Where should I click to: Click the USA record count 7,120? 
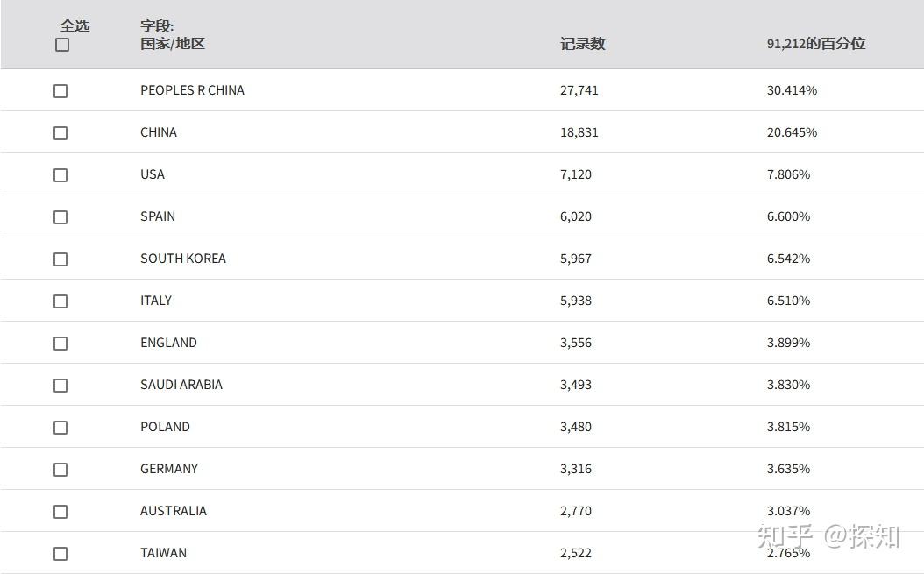(x=576, y=174)
